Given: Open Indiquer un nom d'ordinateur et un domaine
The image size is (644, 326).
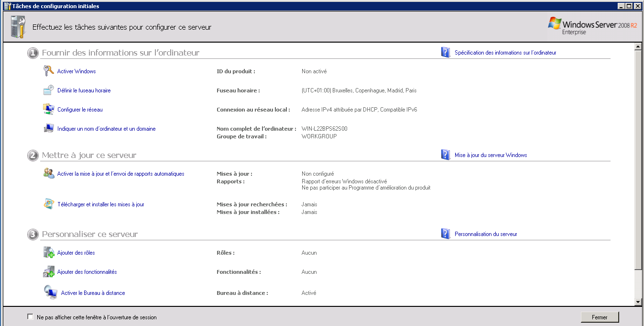Looking at the screenshot, I should (106, 129).
